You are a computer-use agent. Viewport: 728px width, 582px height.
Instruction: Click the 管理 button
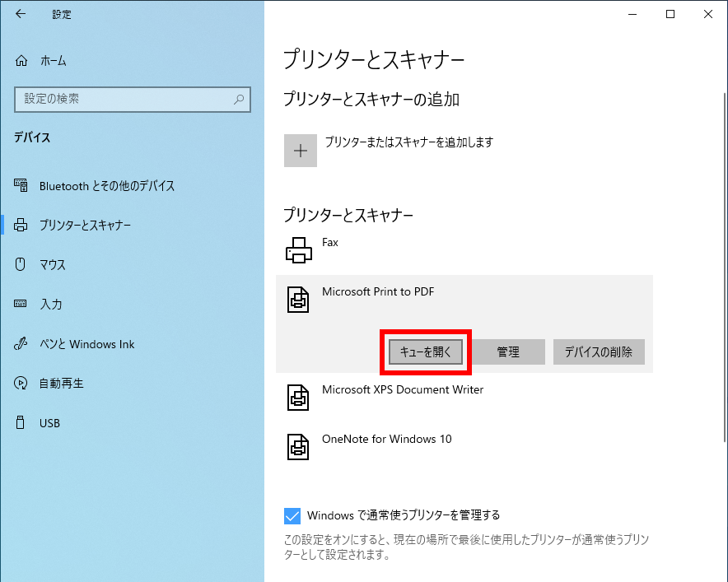click(x=509, y=352)
